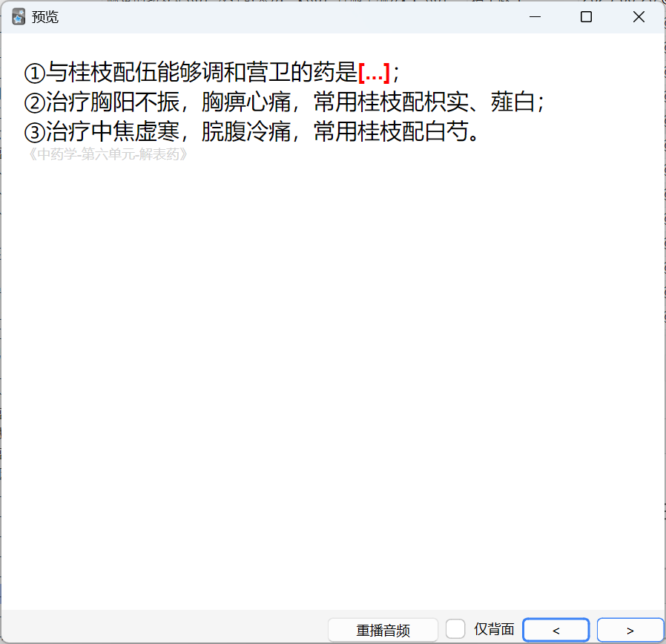Click line ② 治疗胸阳不振 text

[285, 102]
